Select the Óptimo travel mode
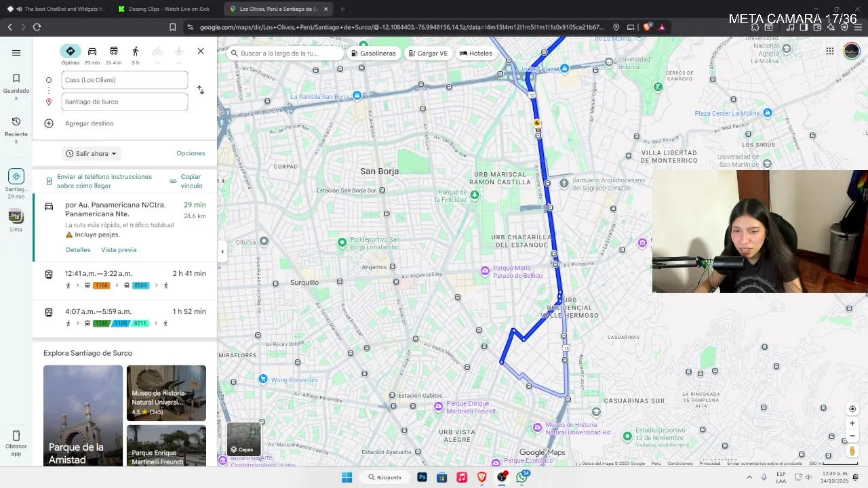868x488 pixels. 71,55
